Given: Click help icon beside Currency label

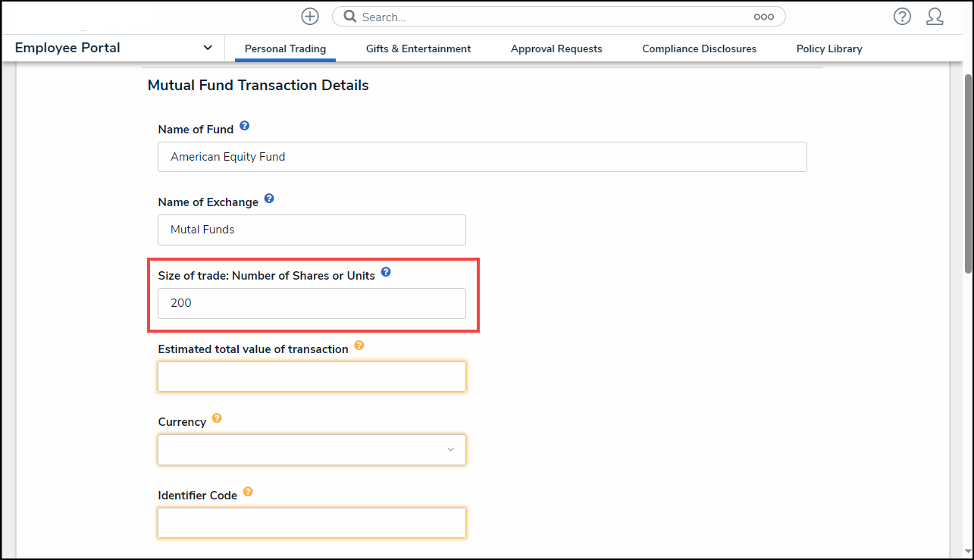Looking at the screenshot, I should pos(217,418).
